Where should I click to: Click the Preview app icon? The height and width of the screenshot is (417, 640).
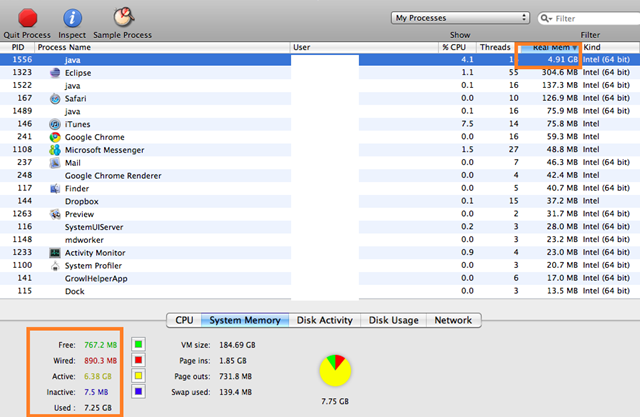click(x=55, y=214)
